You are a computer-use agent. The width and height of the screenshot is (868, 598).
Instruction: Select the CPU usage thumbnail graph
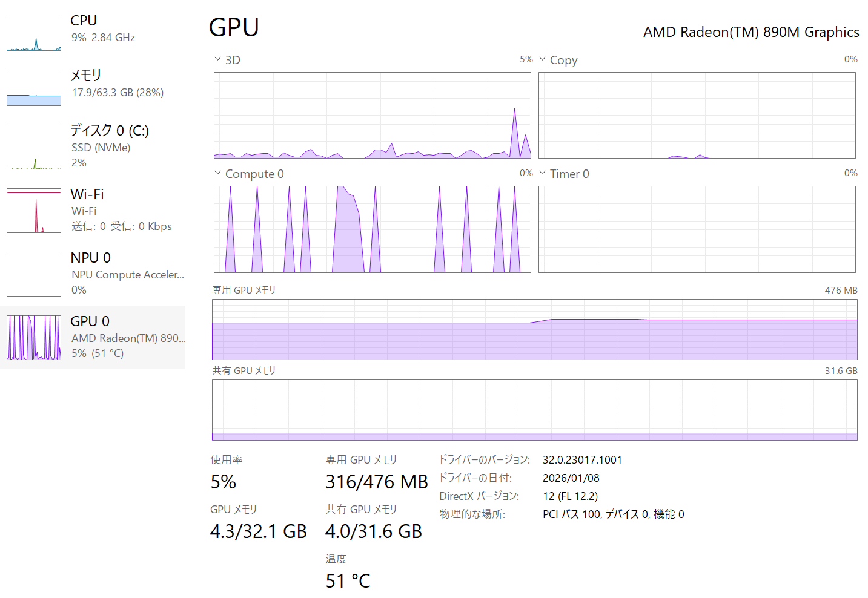(x=34, y=33)
